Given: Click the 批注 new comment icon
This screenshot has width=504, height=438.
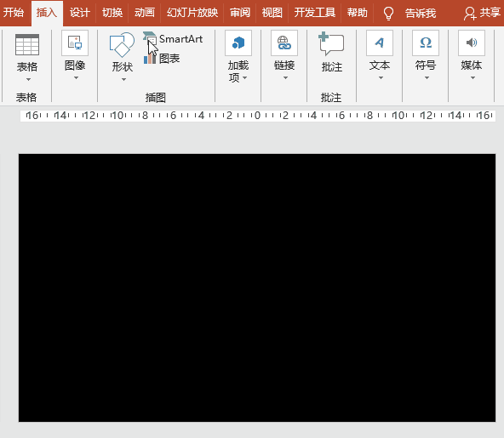Looking at the screenshot, I should pyautogui.click(x=331, y=43).
